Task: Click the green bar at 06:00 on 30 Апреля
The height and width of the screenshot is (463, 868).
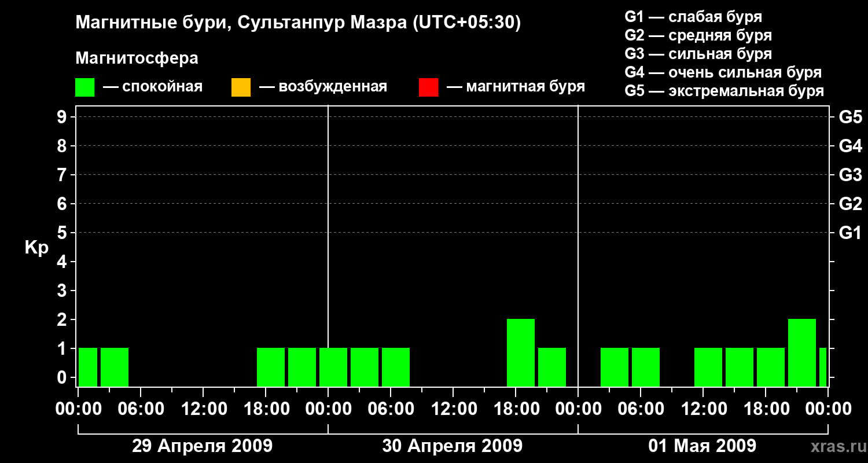Action: tap(396, 367)
